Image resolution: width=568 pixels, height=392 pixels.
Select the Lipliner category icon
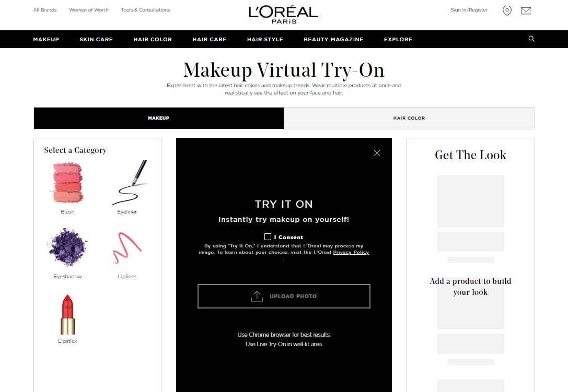[x=127, y=247]
